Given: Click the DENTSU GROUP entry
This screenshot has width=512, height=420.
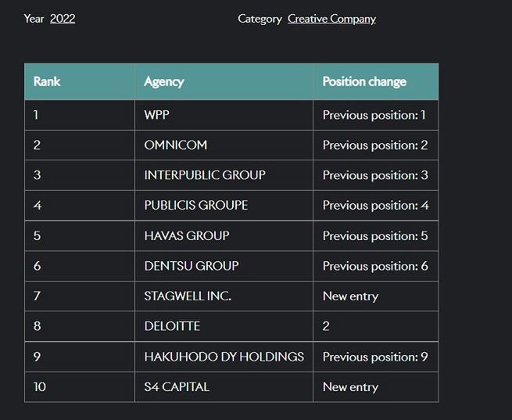Looking at the screenshot, I should tap(192, 266).
